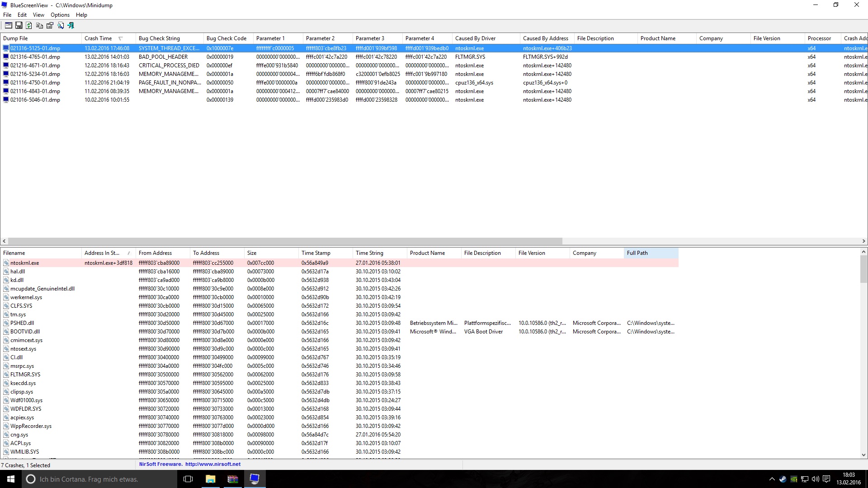
Task: Click the Advanced Options toolbar icon
Action: click(x=9, y=26)
